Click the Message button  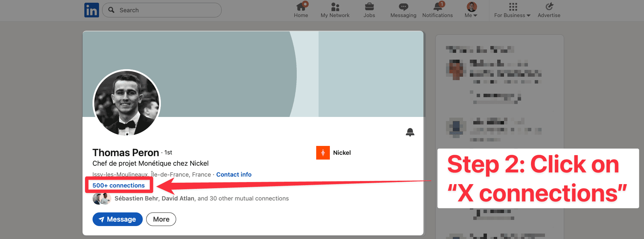coord(117,219)
